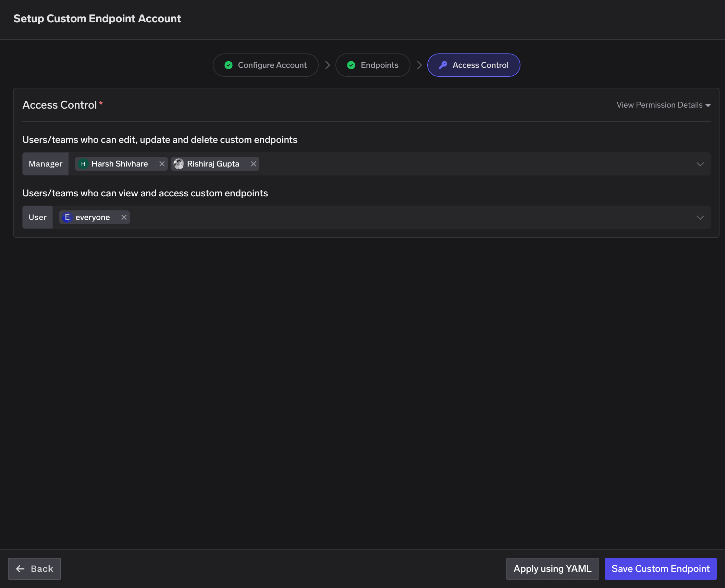Image resolution: width=725 pixels, height=588 pixels.
Task: Save Custom Endpoint
Action: pyautogui.click(x=660, y=569)
